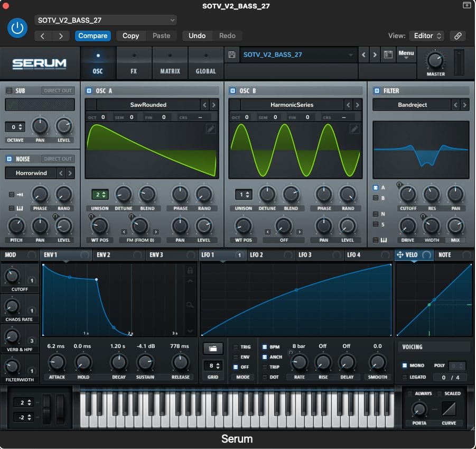The width and height of the screenshot is (476, 449).
Task: Open the SawRounded wavetable selector
Action: 148,105
